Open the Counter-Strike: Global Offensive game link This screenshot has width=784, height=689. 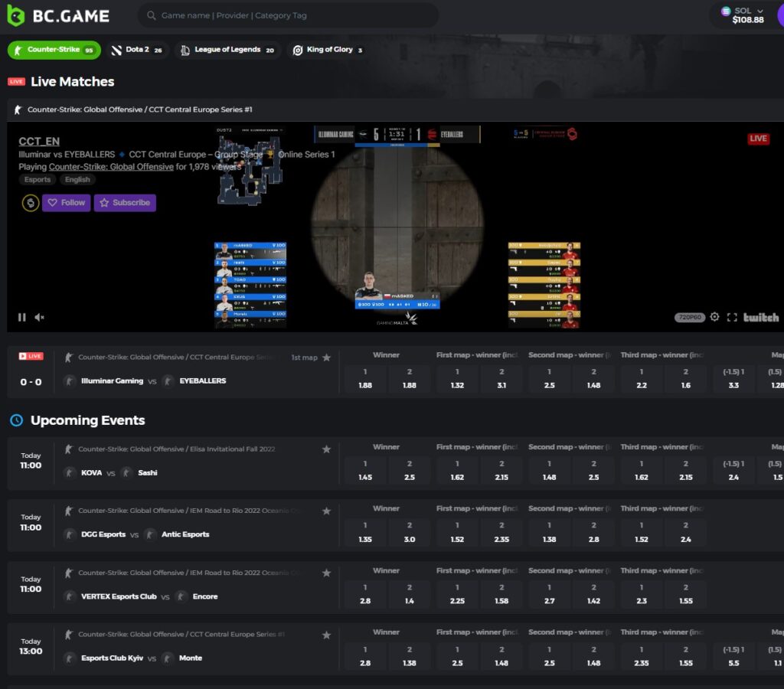111,167
